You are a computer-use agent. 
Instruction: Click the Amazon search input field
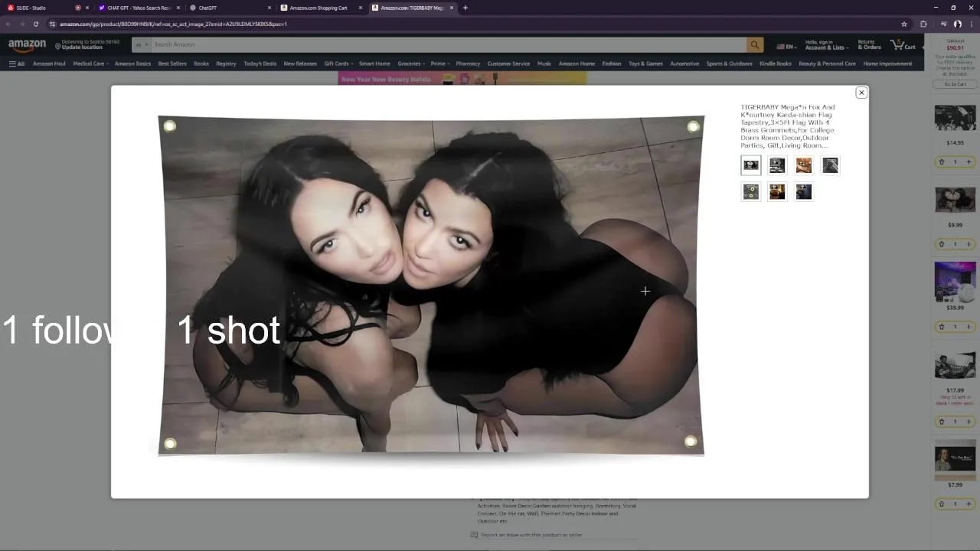[x=449, y=45]
